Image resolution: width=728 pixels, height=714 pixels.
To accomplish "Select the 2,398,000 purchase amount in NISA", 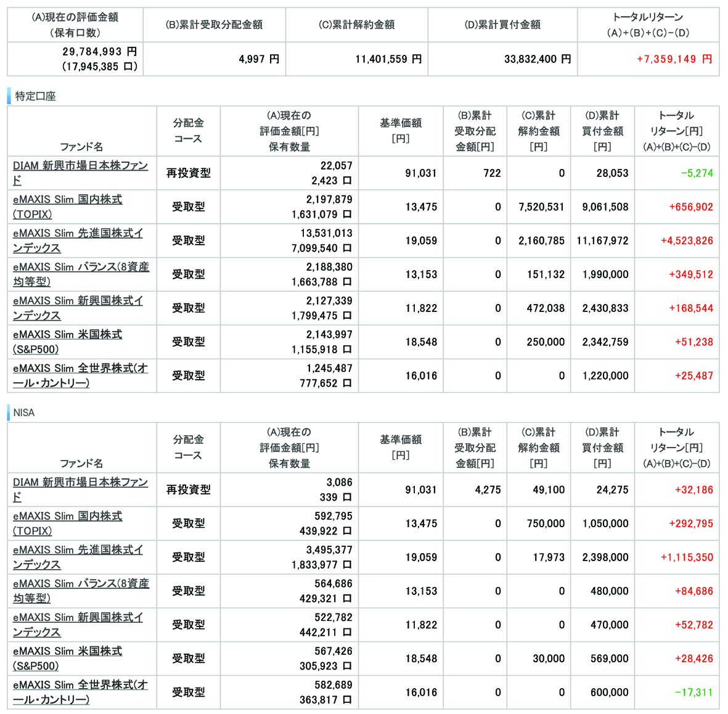I will [x=605, y=557].
